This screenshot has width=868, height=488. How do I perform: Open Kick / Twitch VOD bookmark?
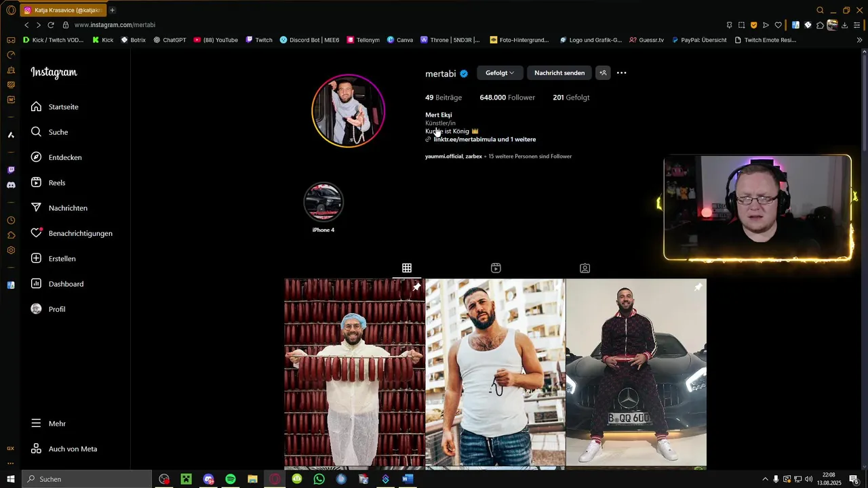coord(53,40)
